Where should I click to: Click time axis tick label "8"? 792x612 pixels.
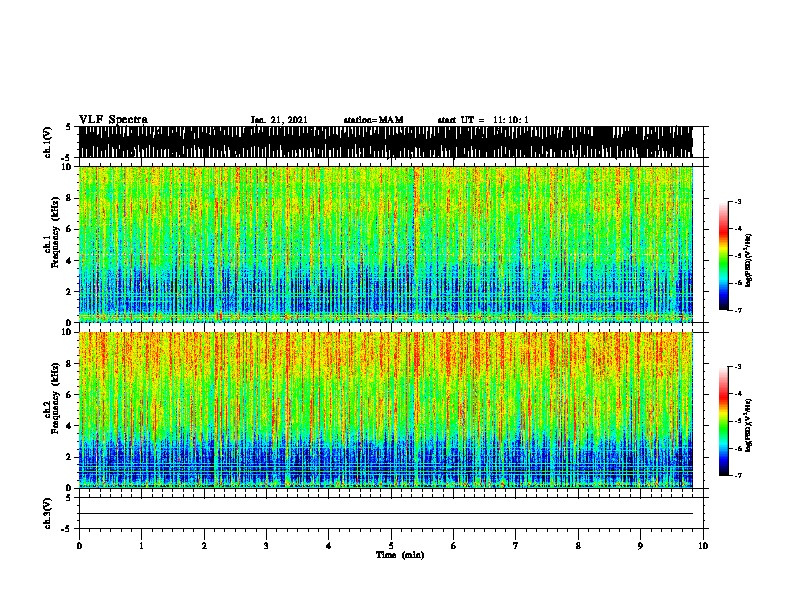point(578,545)
